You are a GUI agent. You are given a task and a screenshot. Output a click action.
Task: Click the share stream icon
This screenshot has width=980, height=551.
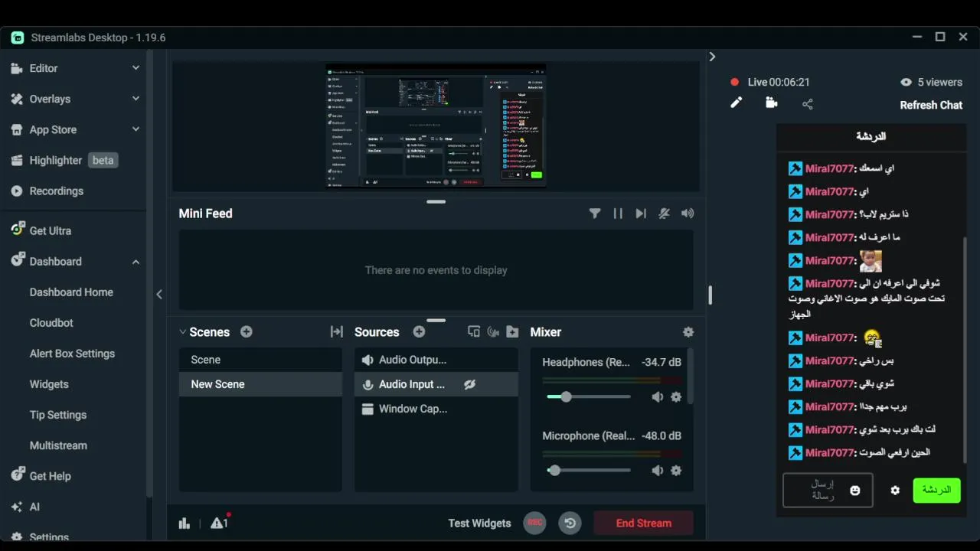click(808, 104)
